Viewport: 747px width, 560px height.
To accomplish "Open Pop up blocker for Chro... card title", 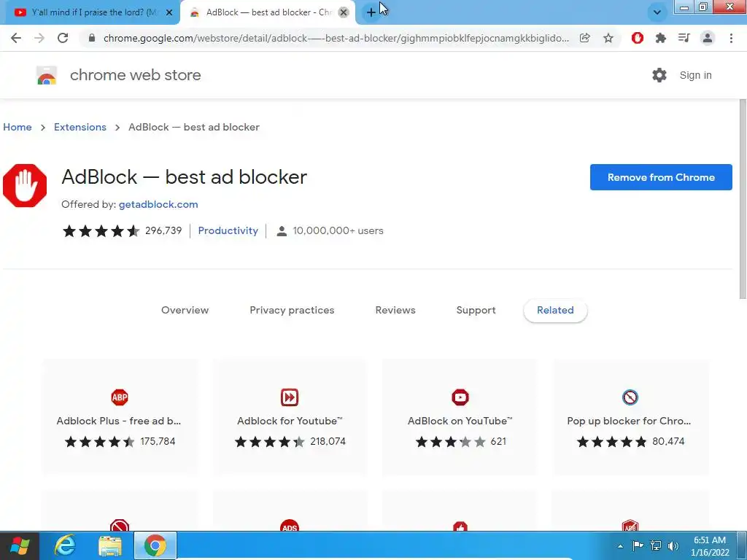I will [x=629, y=421].
